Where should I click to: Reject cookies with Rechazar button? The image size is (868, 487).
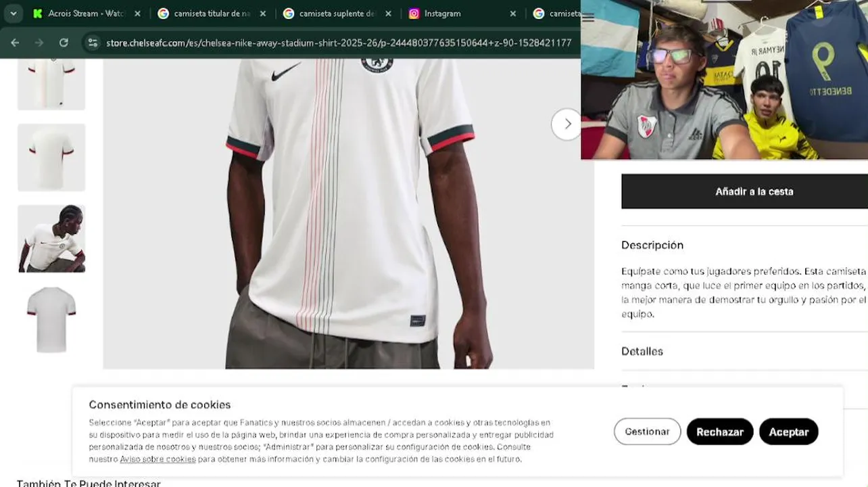[720, 432]
